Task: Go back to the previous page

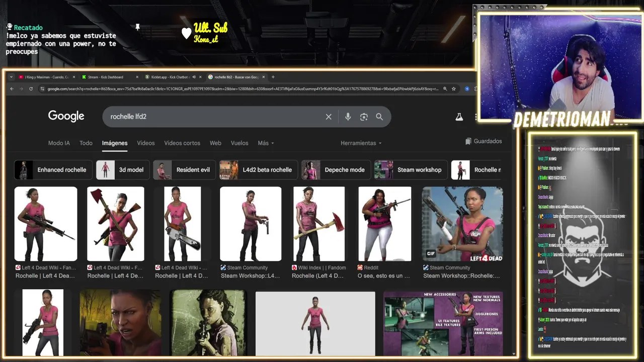Action: 12,89
